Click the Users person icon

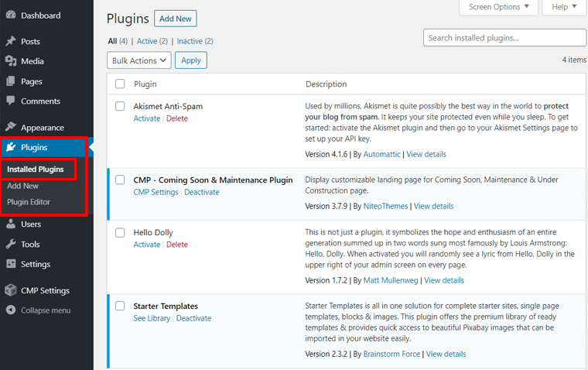point(11,224)
